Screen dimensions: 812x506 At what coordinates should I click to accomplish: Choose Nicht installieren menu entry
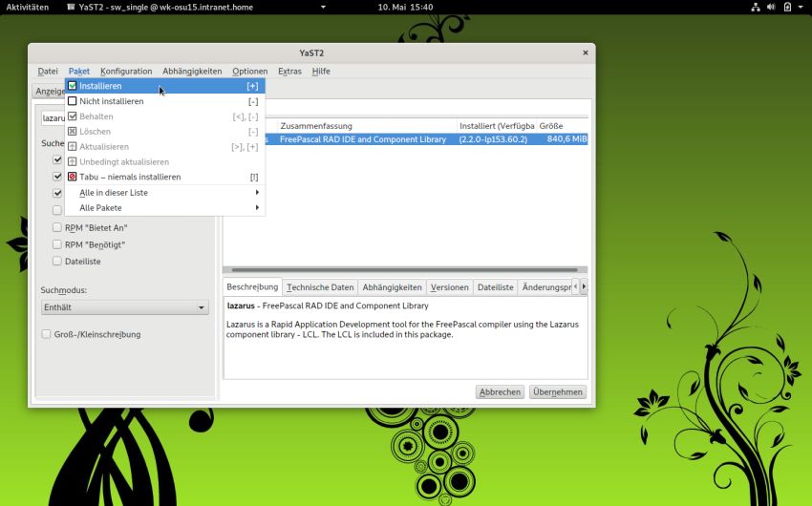point(165,101)
